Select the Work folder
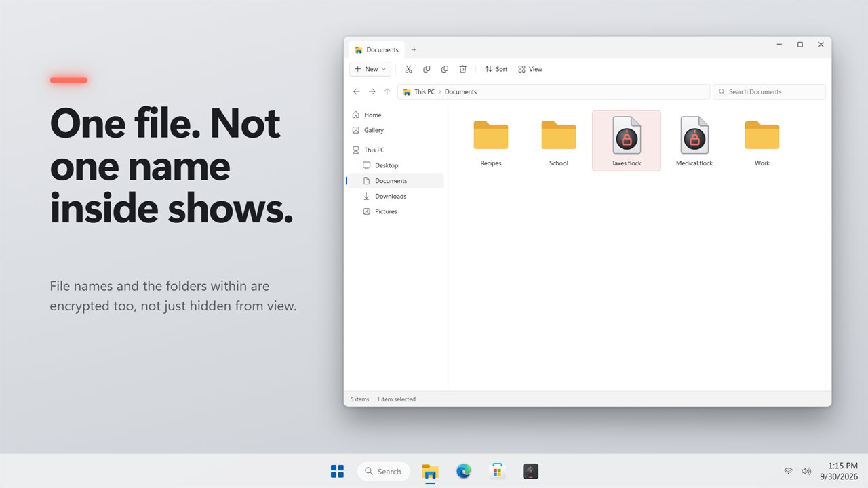Screen dimensions: 868x488 762,141
